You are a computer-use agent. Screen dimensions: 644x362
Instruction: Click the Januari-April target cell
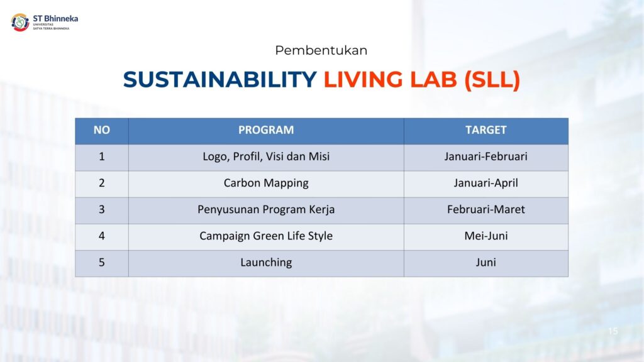[x=486, y=183]
